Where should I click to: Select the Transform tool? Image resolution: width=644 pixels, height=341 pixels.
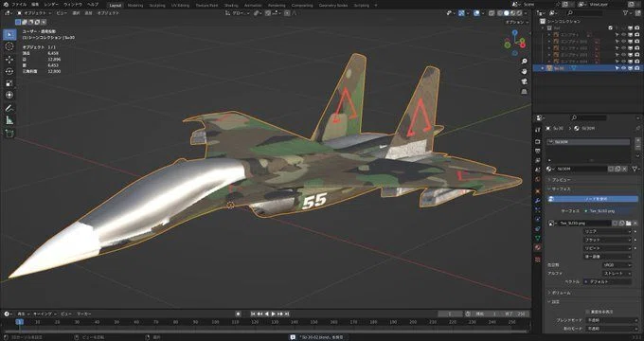pyautogui.click(x=9, y=95)
